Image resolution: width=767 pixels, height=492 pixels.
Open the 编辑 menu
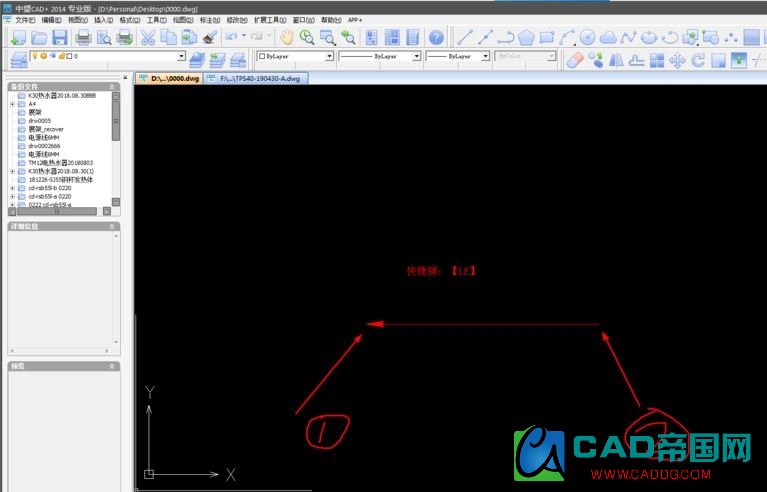pos(51,20)
